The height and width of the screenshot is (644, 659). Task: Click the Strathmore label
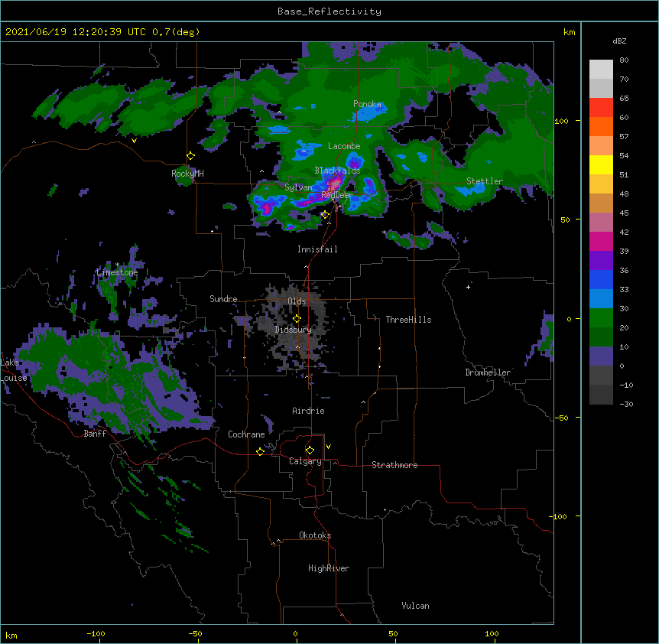click(x=394, y=465)
